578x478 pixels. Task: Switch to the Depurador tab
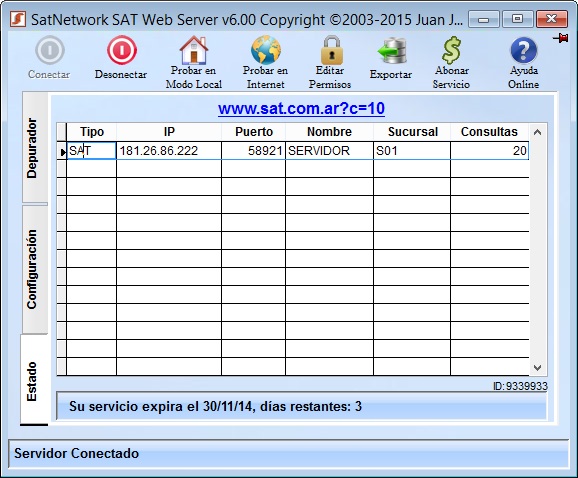[35, 148]
